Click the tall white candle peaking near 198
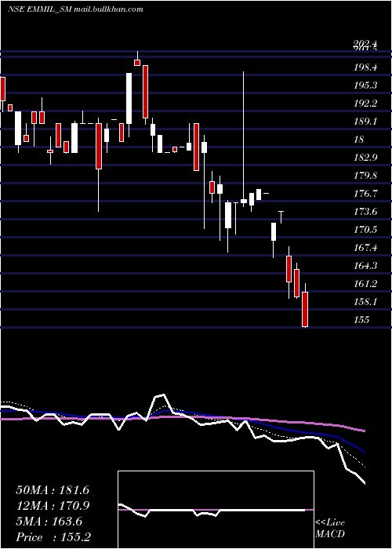This screenshot has width=392, height=549. 129,98
